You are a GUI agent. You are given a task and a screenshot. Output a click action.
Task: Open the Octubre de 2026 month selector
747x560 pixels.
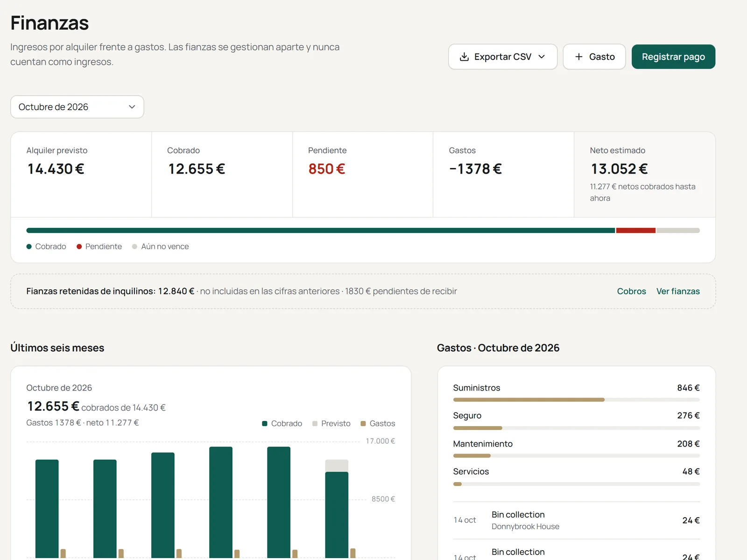tap(77, 107)
